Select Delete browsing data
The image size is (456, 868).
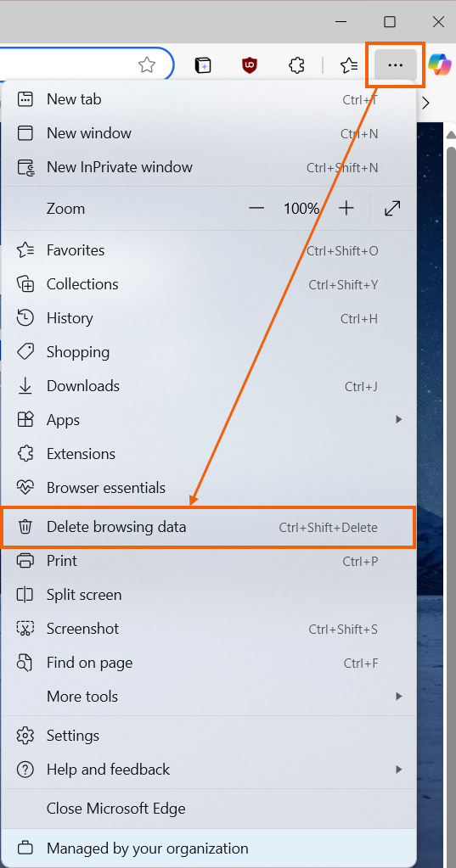209,527
